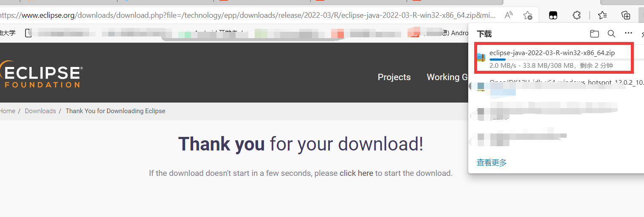The height and width of the screenshot is (217, 644).
Task: Click the Read Aloud icon in address bar
Action: 509,16
